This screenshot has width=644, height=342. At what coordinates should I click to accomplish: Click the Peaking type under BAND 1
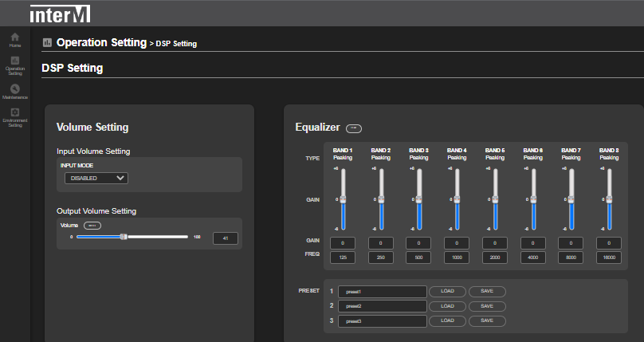click(343, 158)
